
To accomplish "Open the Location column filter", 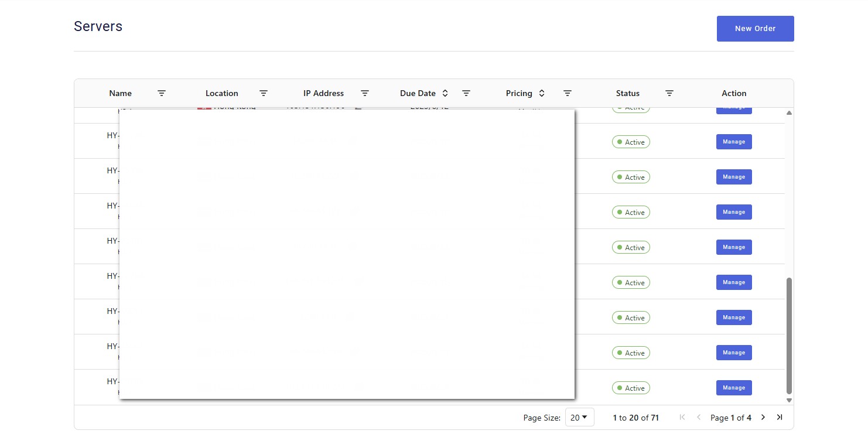I will tap(264, 93).
